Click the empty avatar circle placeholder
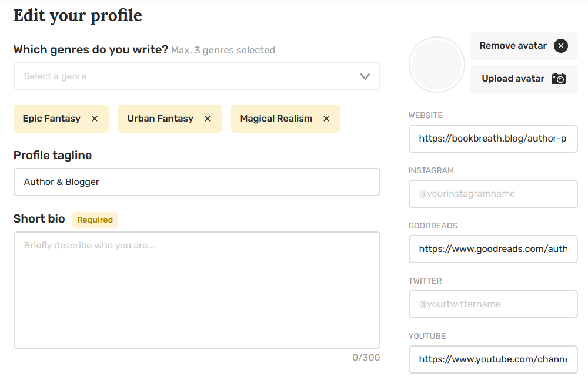The width and height of the screenshot is (588, 380). tap(437, 65)
